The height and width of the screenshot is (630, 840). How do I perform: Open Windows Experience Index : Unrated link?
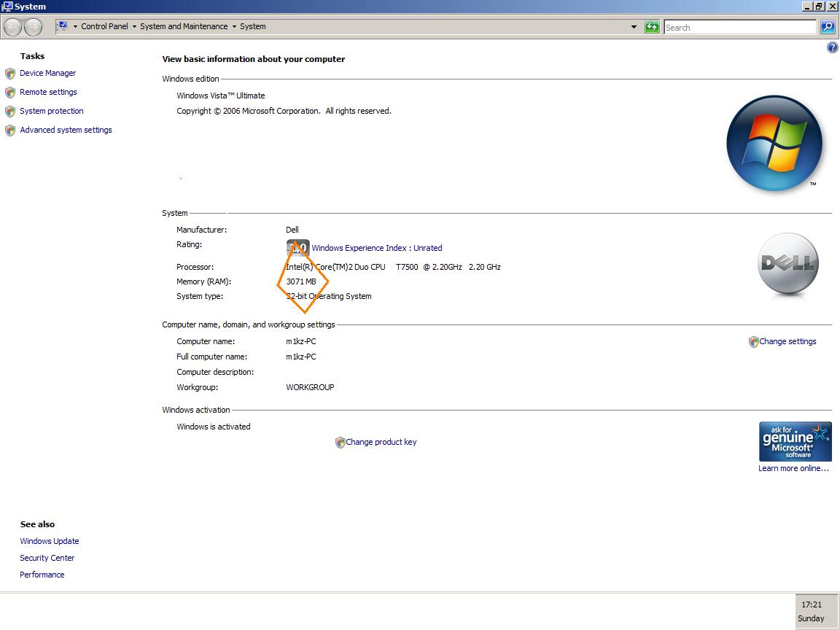pos(376,248)
